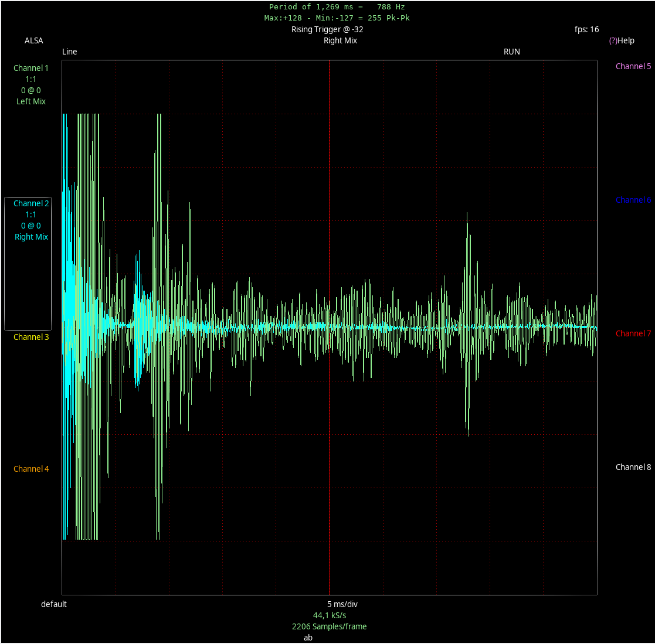Select Channel 4
Screen dimensions: 655x644
(x=31, y=469)
